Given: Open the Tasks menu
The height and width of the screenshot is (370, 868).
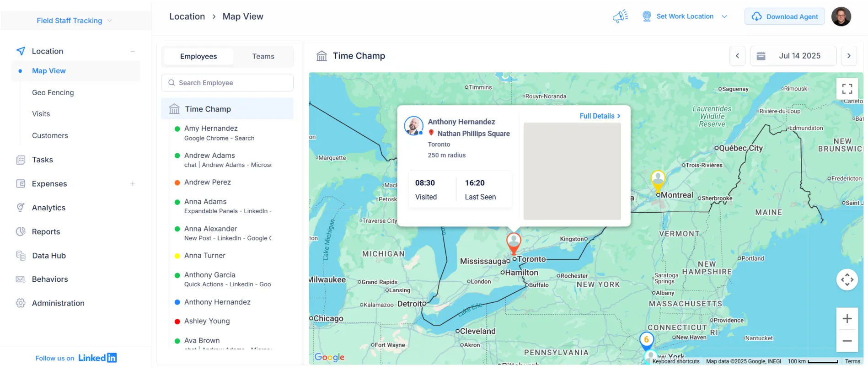Looking at the screenshot, I should coord(43,160).
